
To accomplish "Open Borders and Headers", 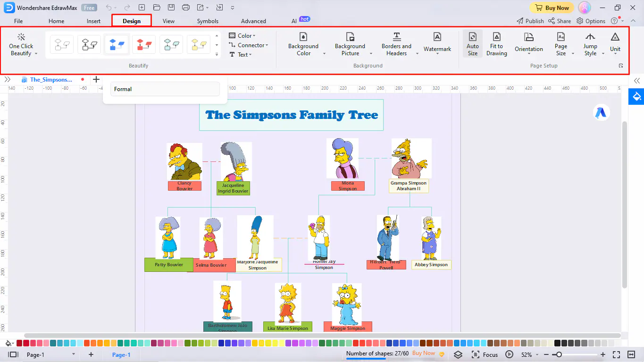I will point(397,45).
